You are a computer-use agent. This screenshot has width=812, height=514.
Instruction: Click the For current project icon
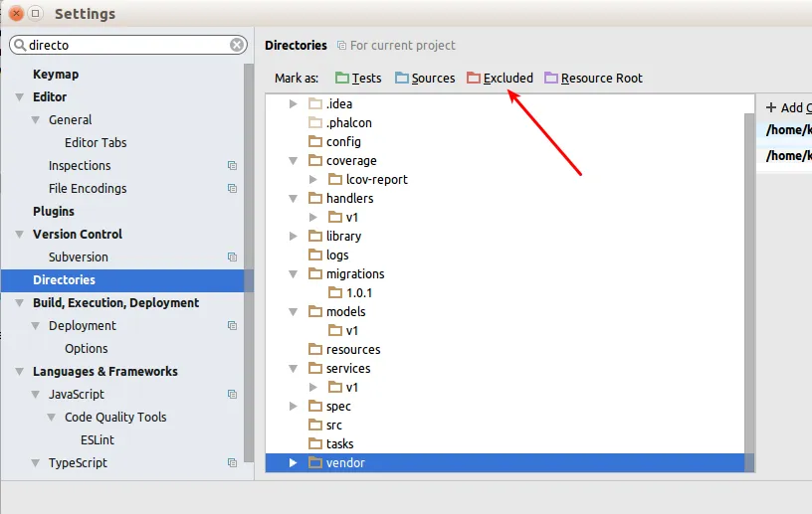click(341, 46)
